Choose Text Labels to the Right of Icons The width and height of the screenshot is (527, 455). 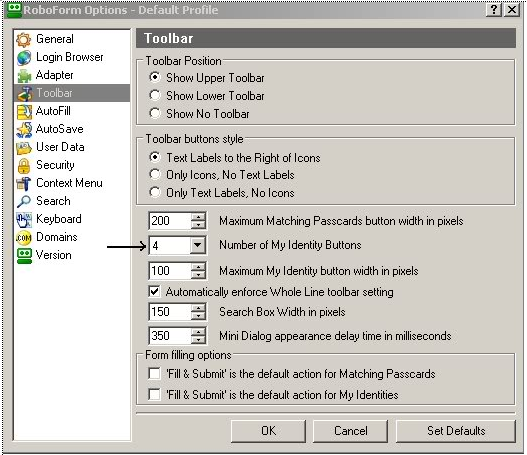155,157
